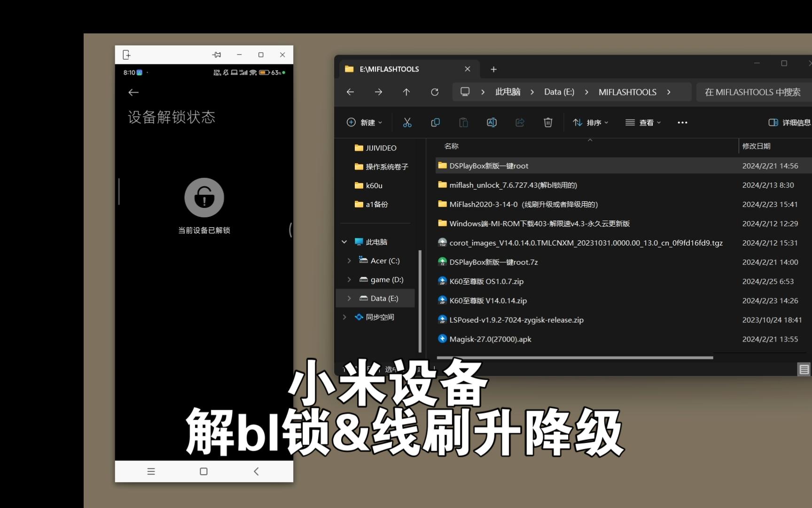The height and width of the screenshot is (508, 812).
Task: Select the Rename icon in the toolbar
Action: point(492,122)
